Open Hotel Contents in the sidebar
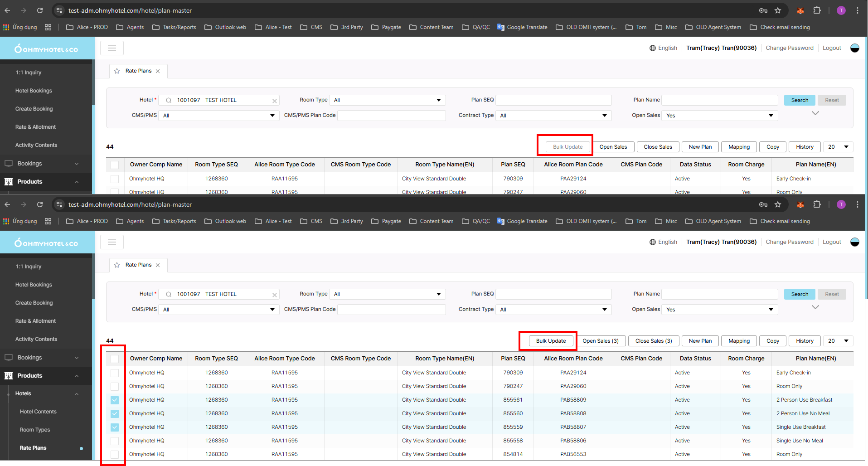This screenshot has width=868, height=466. pos(38,412)
